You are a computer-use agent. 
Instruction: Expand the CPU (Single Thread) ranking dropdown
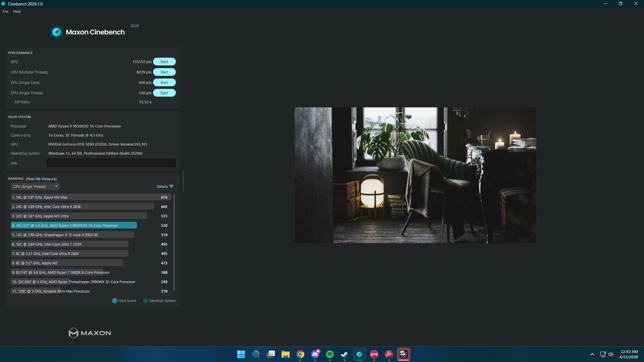35,187
